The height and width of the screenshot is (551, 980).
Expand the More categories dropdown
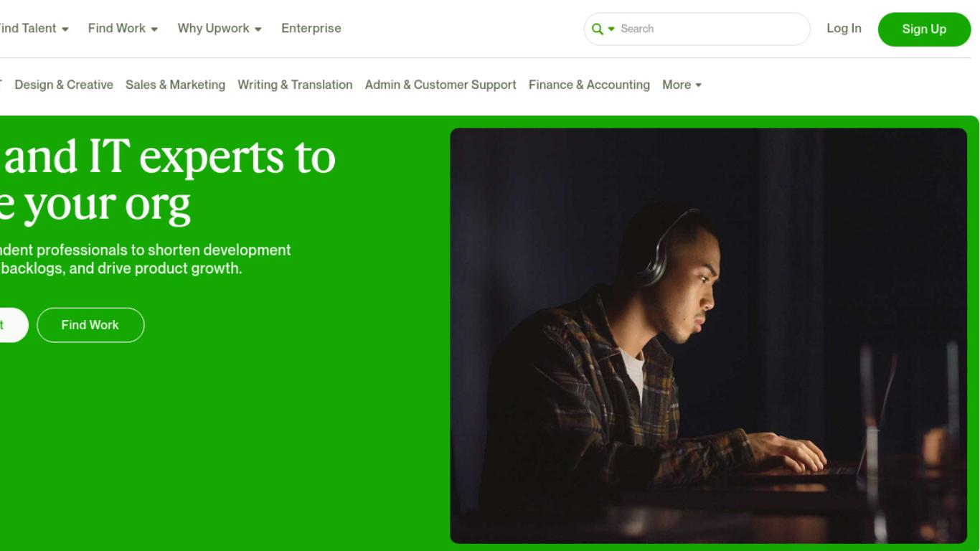[682, 85]
